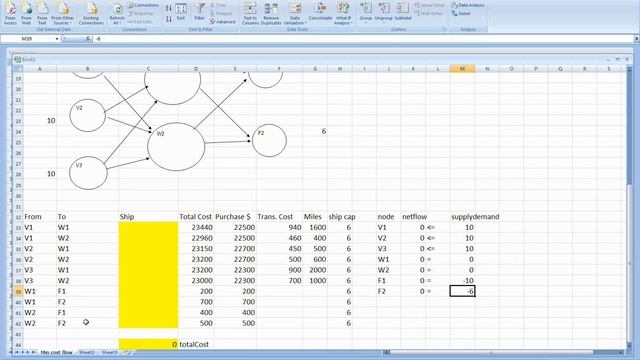Image resolution: width=640 pixels, height=360 pixels.
Task: Click the workbook vertical scrollbar
Action: pos(629,210)
